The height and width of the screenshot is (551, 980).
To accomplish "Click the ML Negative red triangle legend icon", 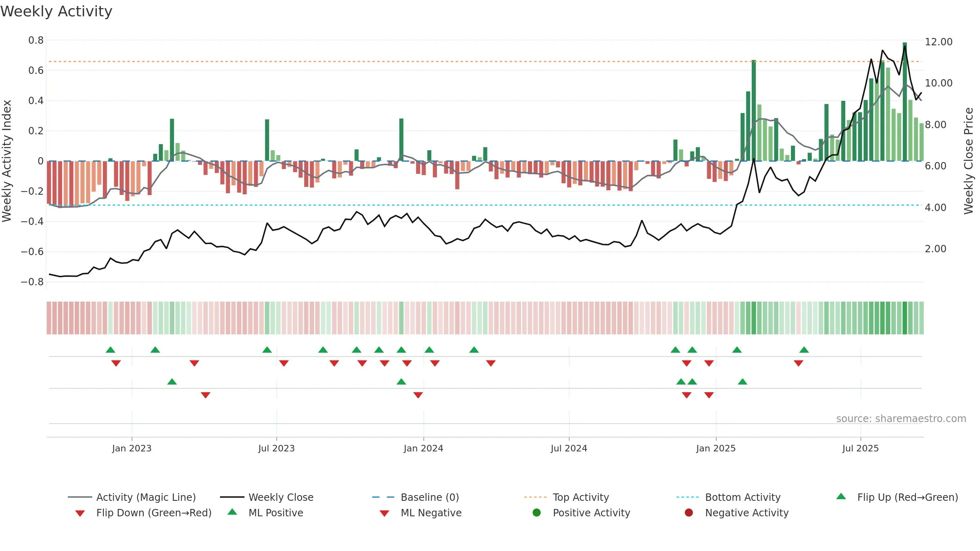I will [385, 513].
